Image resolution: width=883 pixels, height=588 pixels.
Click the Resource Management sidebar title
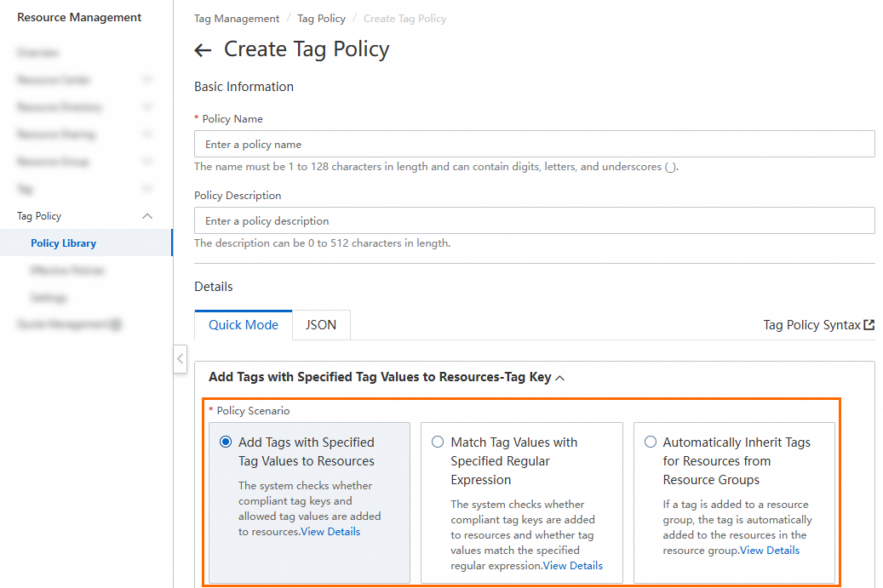(x=79, y=18)
